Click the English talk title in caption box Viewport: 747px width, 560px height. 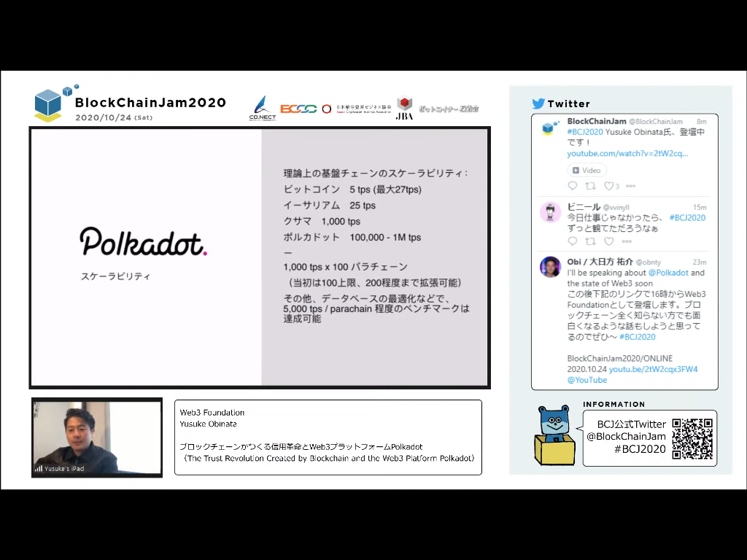tap(328, 458)
